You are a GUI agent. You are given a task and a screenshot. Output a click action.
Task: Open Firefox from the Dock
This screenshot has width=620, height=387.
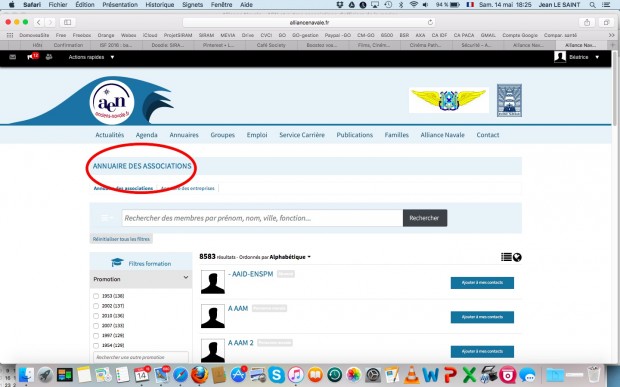pyautogui.click(x=200, y=374)
